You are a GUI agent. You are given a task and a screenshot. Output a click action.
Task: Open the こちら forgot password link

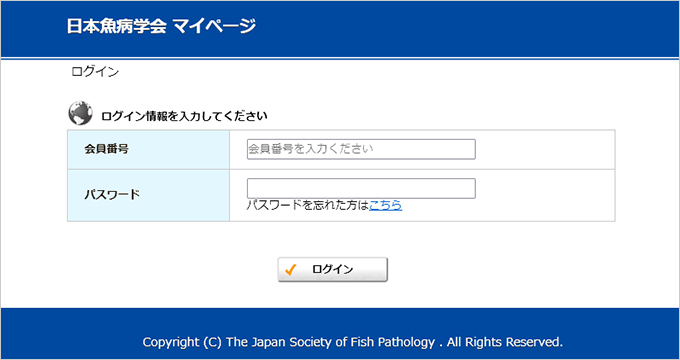tap(386, 205)
